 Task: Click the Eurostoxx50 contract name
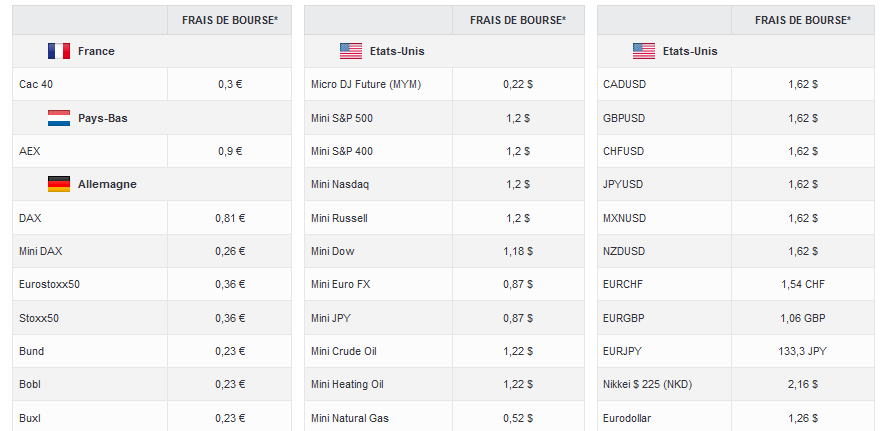[49, 285]
